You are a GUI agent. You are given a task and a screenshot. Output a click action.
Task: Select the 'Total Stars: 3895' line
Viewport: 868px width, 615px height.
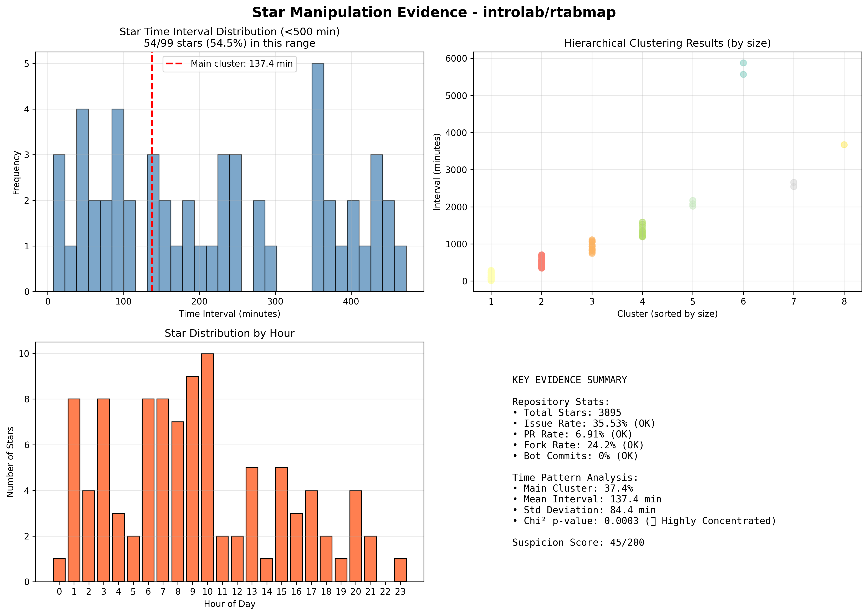point(567,412)
